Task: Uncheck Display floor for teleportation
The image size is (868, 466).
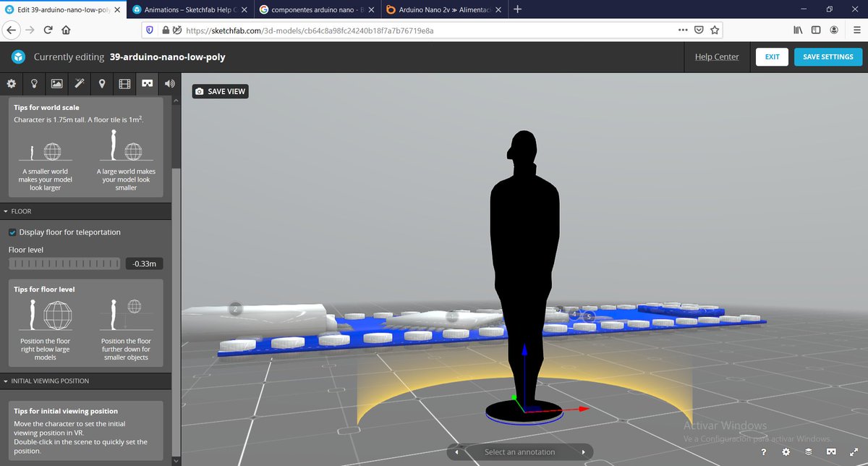Action: pyautogui.click(x=12, y=232)
